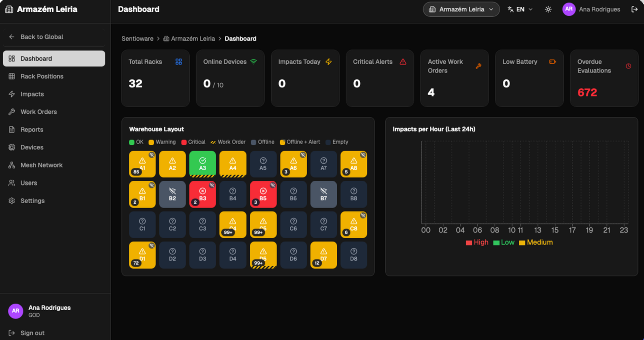The width and height of the screenshot is (644, 340).
Task: Click the Impacts Today lightning icon
Action: coord(329,62)
